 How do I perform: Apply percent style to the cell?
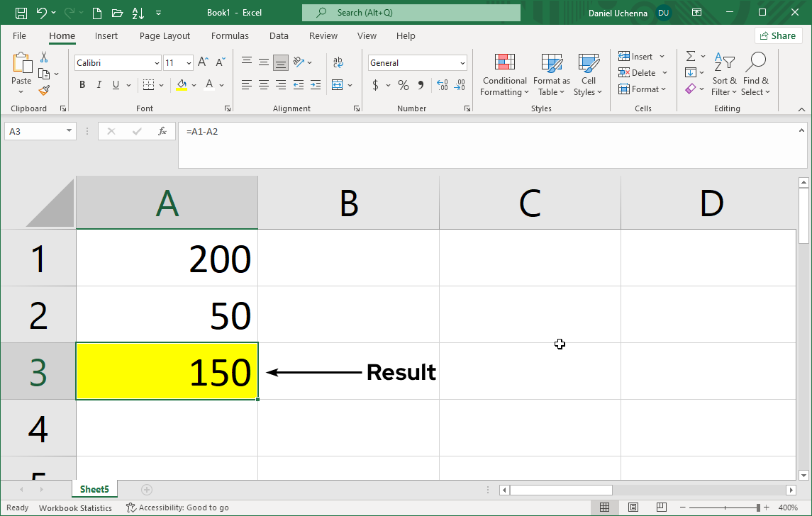[x=402, y=84]
